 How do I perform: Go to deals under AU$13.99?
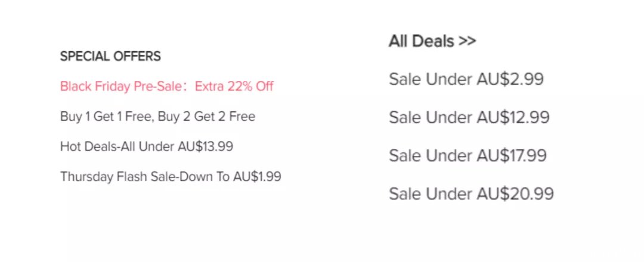147,146
